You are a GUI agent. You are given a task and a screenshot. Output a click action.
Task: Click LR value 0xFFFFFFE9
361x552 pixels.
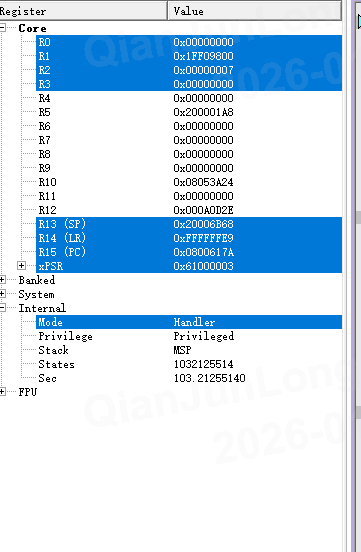click(203, 238)
